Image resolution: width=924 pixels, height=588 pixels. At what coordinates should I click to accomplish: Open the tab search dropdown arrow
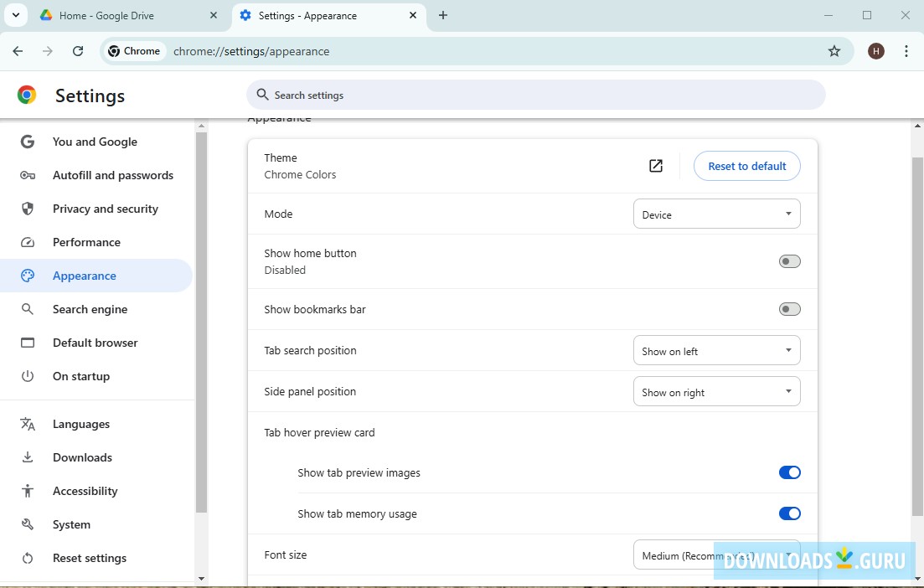[x=16, y=15]
